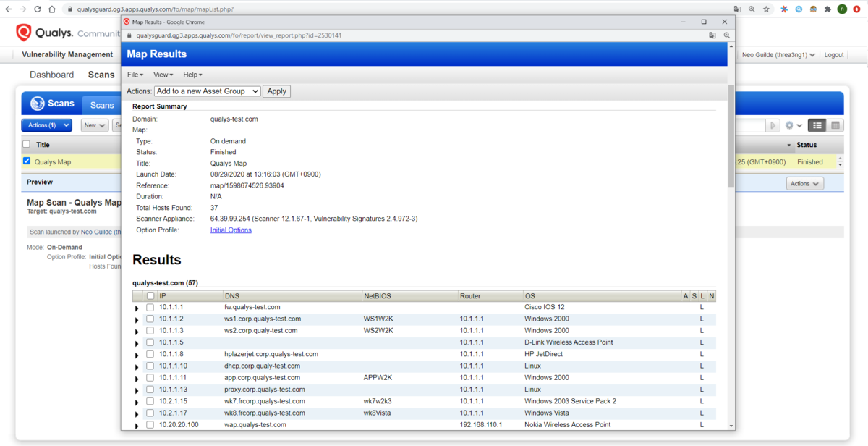The height and width of the screenshot is (446, 868).
Task: Check host 10.1.1.1 checkbox
Action: [x=150, y=307]
